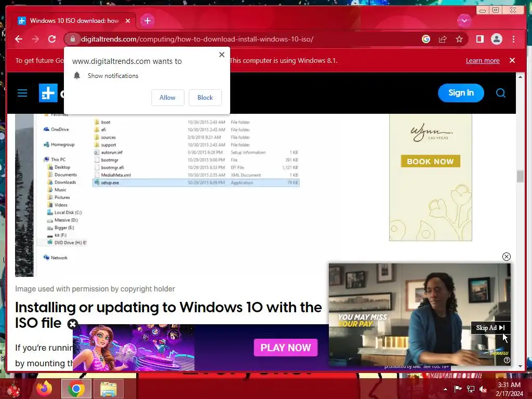Skip the video ad
The image size is (532, 399).
[490, 327]
